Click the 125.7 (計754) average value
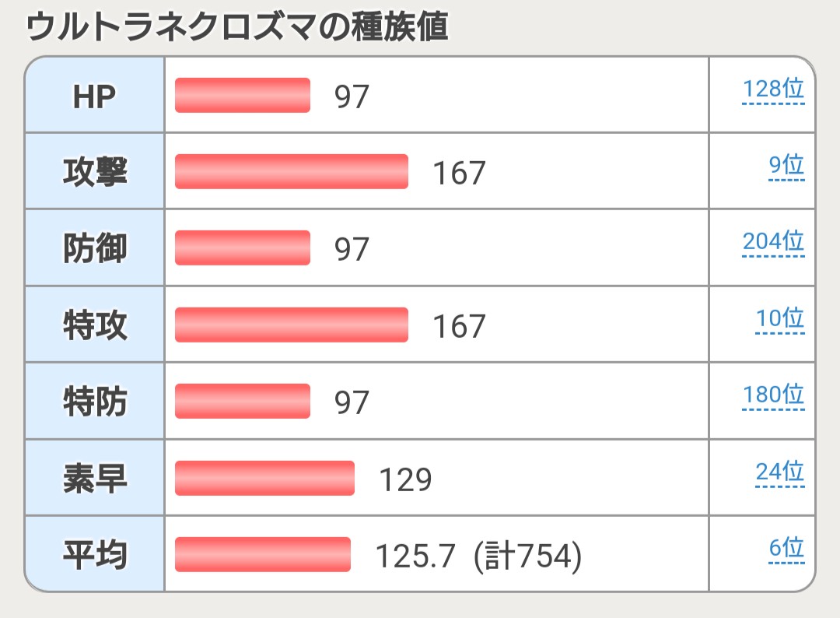840x618 pixels. point(478,555)
